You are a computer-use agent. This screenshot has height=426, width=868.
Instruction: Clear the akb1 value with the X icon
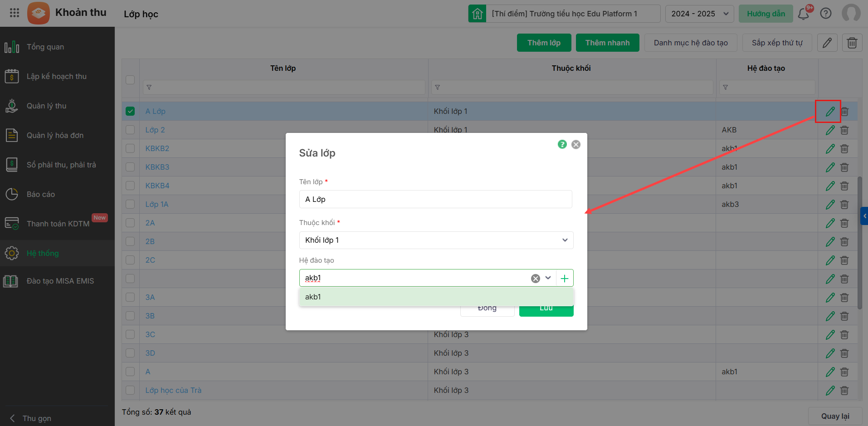pos(536,279)
